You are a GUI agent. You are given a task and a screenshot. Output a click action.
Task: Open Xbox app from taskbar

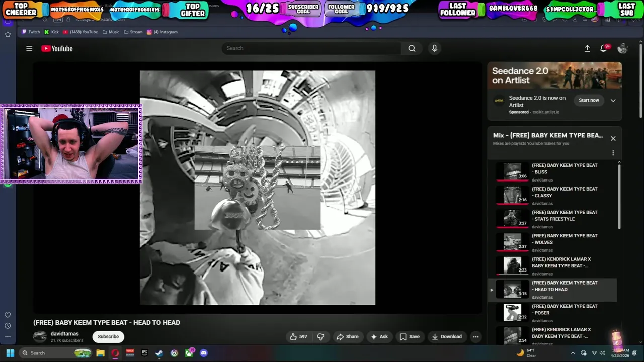189,353
